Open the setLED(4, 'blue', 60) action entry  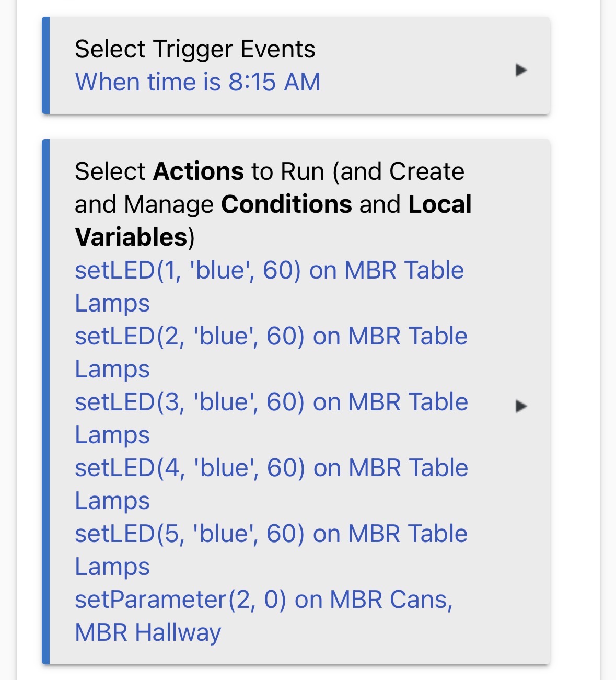coord(271,468)
